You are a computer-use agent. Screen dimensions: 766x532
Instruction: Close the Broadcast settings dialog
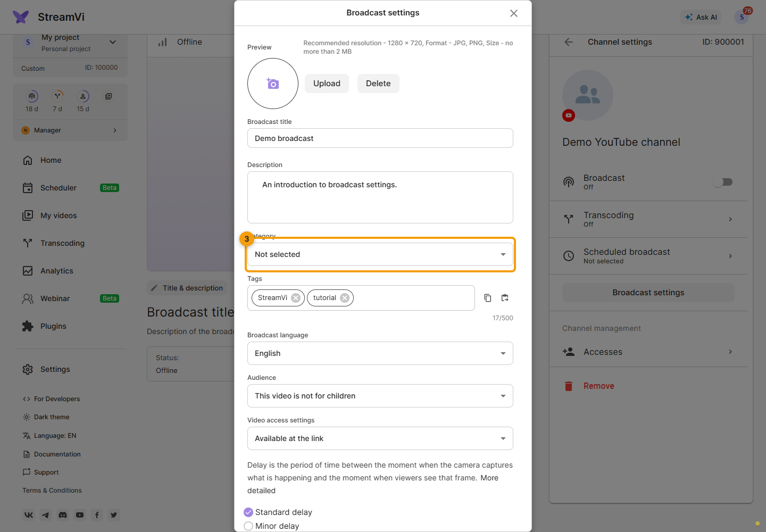tap(514, 13)
